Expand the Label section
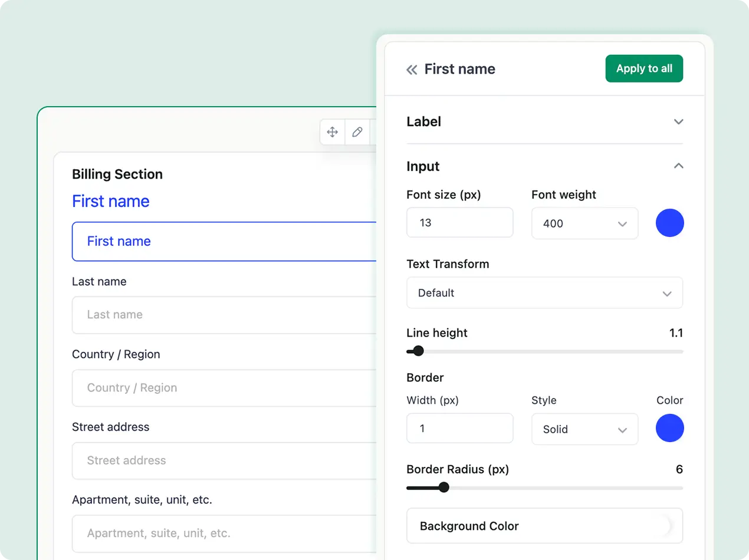 (678, 122)
